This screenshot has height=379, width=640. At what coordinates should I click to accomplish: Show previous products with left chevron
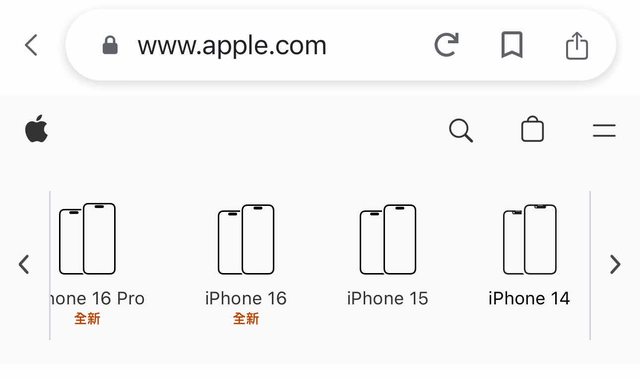click(x=24, y=264)
